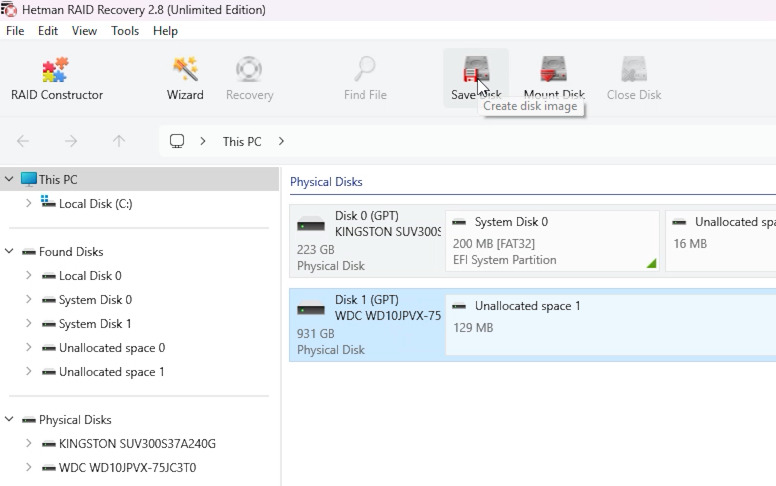Expand Local Disk (C:) in tree
Screen dimensions: 776x486
pos(28,203)
